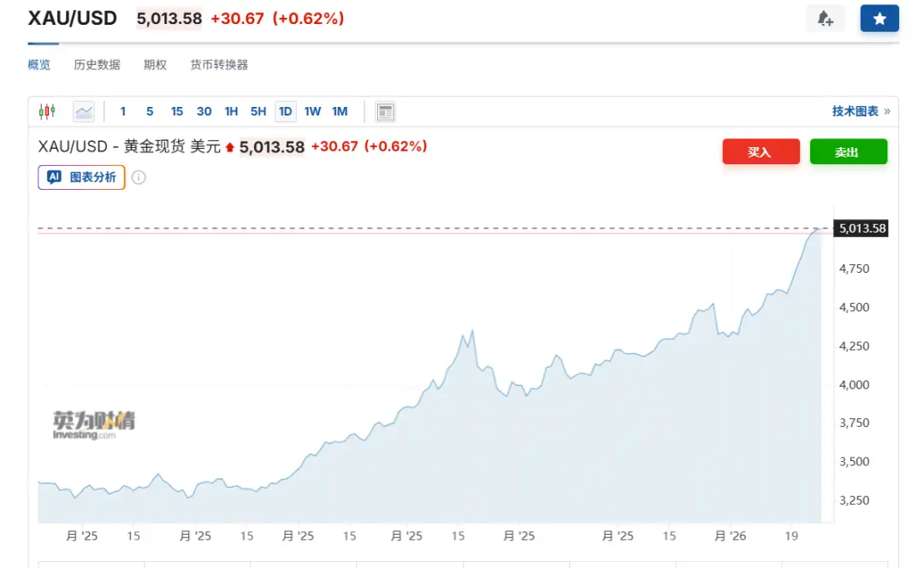924x568 pixels.
Task: Click the red 买入 button
Action: [761, 151]
